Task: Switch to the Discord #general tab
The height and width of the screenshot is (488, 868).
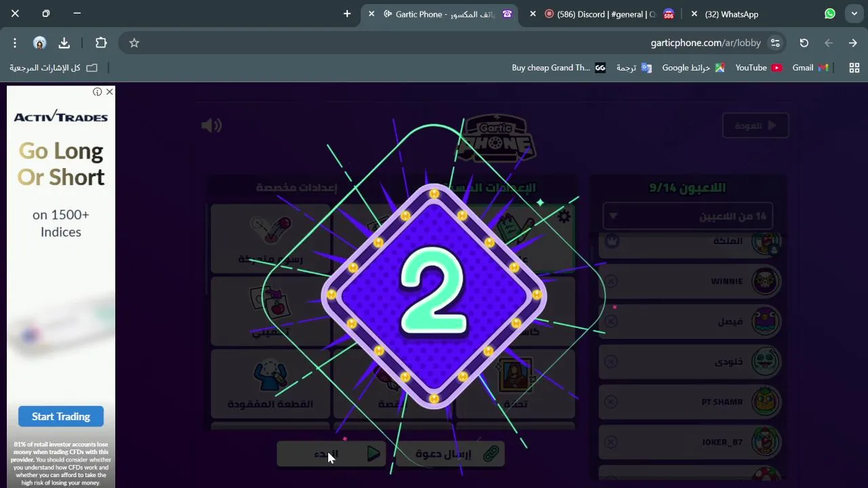Action: [601, 14]
